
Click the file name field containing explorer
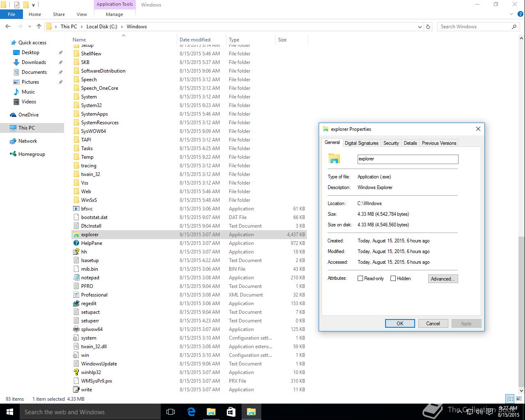(x=408, y=159)
